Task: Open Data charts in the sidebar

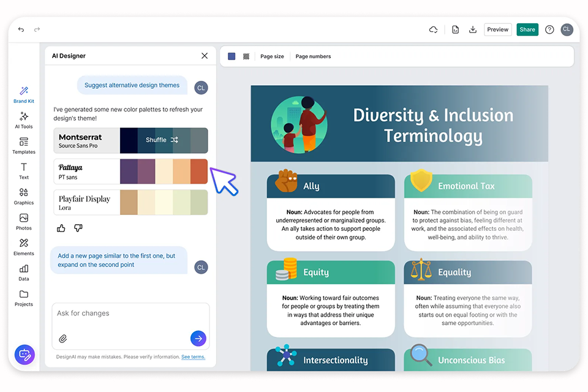Action: 24,273
